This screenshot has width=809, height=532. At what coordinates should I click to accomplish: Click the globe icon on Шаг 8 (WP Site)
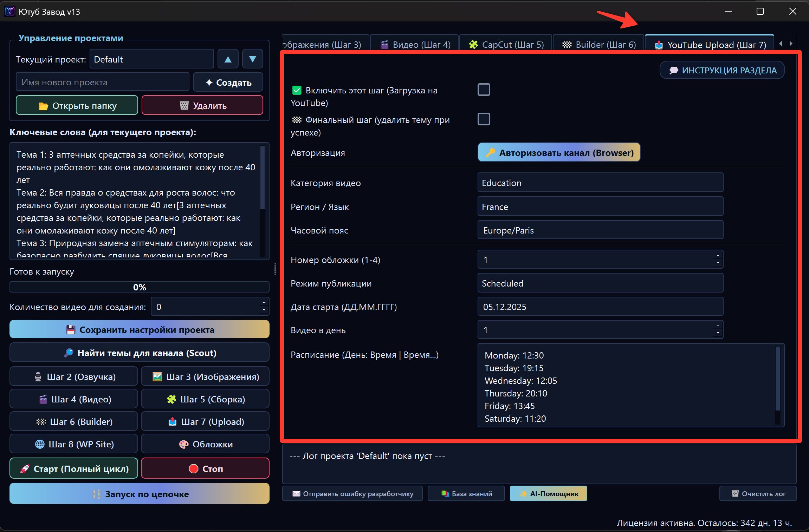coord(40,444)
